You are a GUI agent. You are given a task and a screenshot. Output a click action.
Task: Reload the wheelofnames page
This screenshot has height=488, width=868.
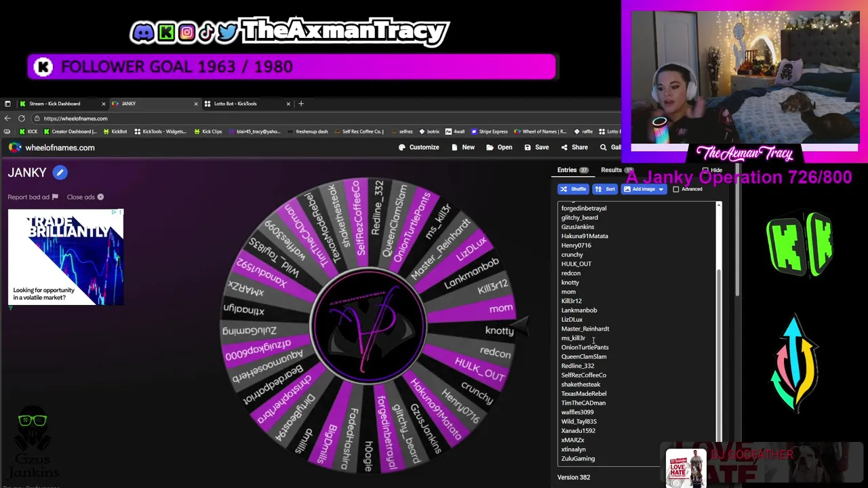pos(22,119)
